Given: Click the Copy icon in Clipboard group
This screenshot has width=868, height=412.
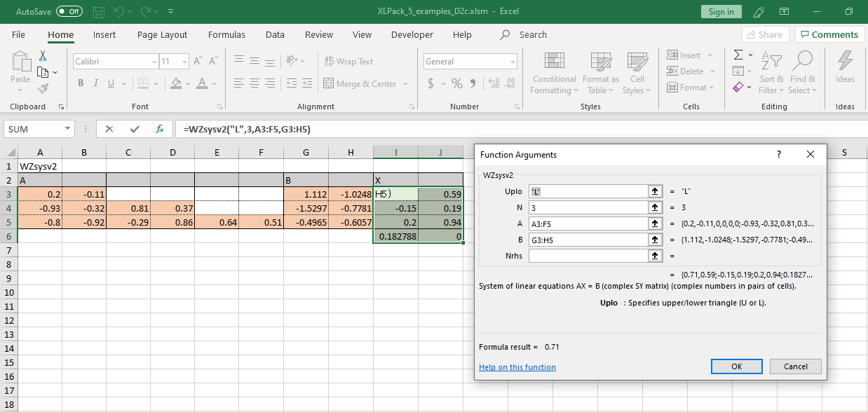Looking at the screenshot, I should point(42,72).
